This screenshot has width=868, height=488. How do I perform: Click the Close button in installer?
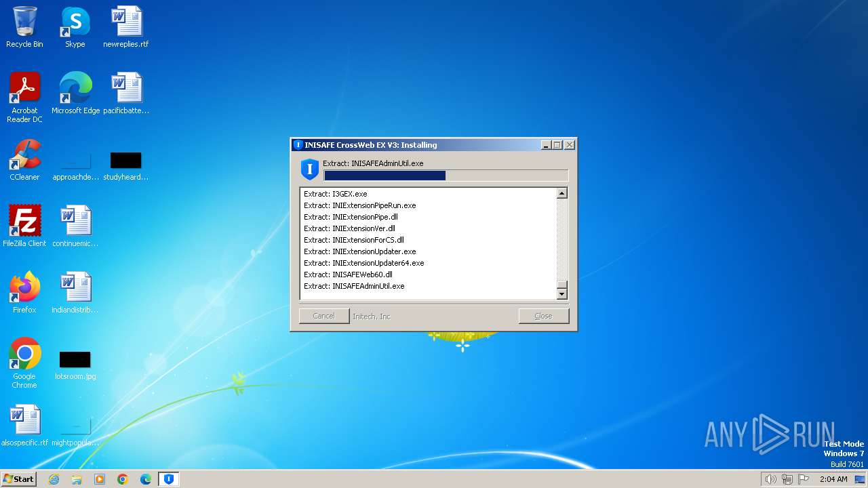[x=544, y=316]
